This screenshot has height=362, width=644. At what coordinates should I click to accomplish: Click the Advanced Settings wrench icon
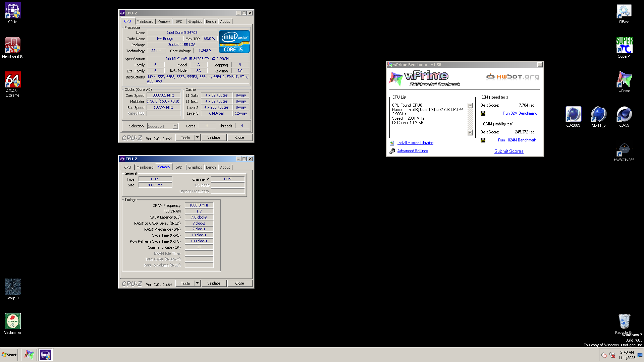click(x=392, y=151)
